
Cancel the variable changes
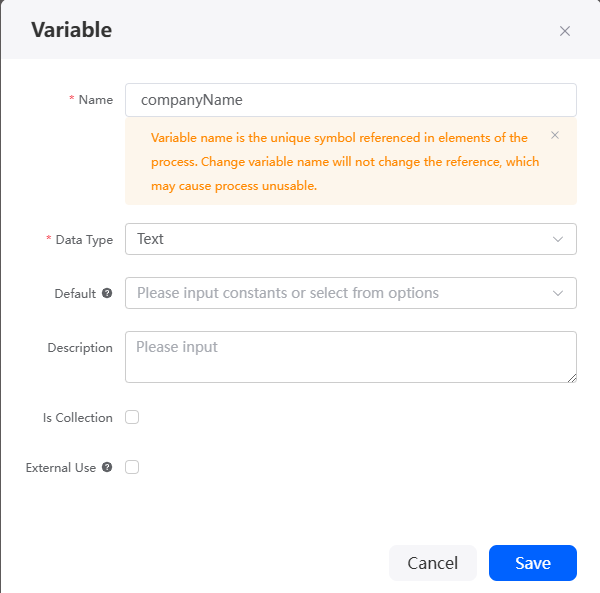[x=433, y=563]
